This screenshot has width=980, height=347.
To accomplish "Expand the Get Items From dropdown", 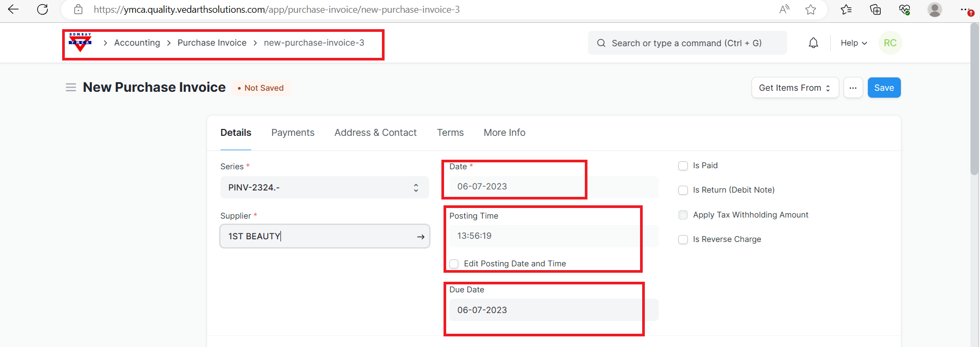I will tap(795, 88).
